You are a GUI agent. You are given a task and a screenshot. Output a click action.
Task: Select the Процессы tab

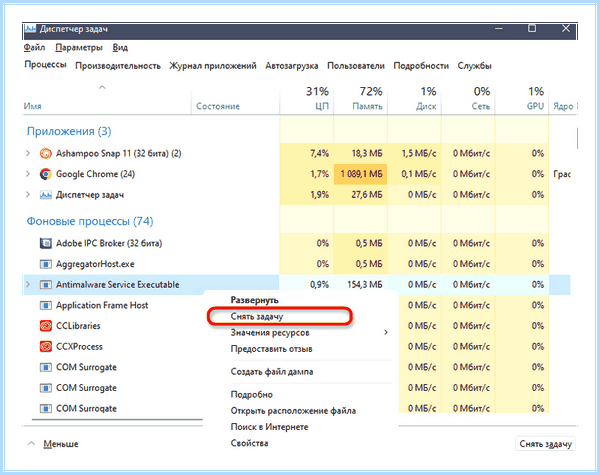(46, 65)
